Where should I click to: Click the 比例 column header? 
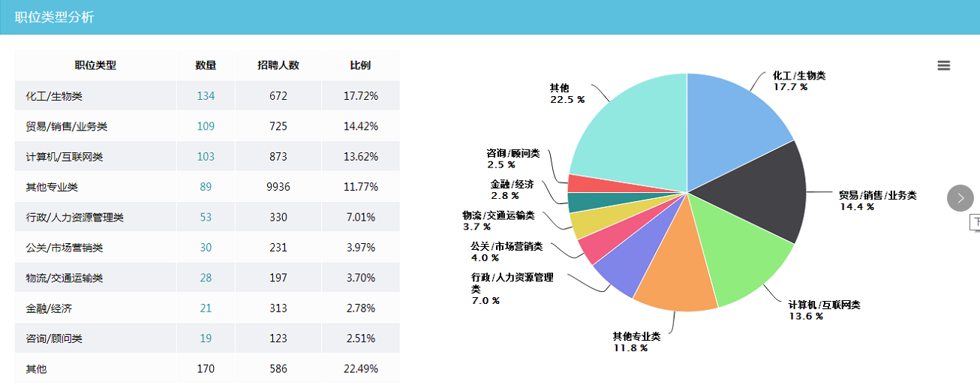[360, 65]
